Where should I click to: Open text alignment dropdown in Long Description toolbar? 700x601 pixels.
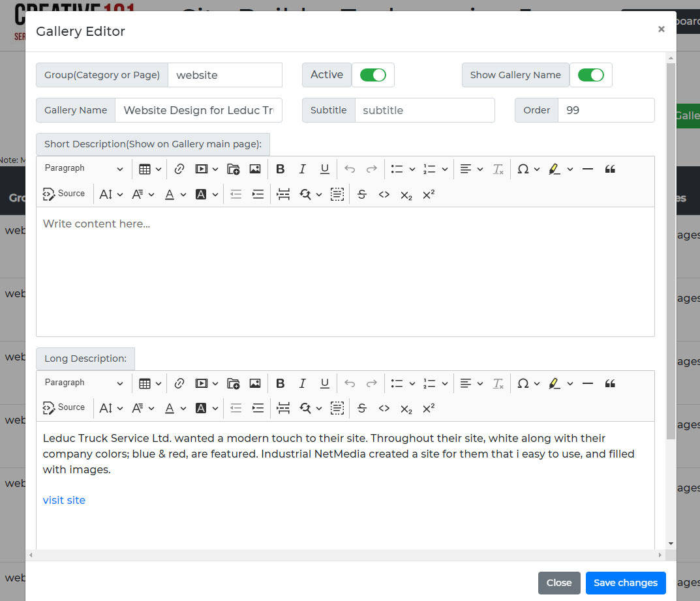[x=472, y=383]
